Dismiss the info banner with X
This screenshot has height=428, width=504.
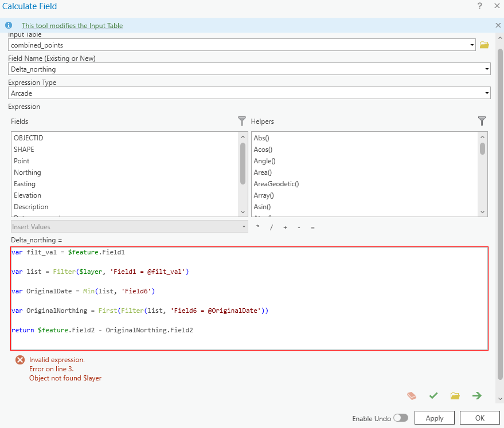pos(498,25)
